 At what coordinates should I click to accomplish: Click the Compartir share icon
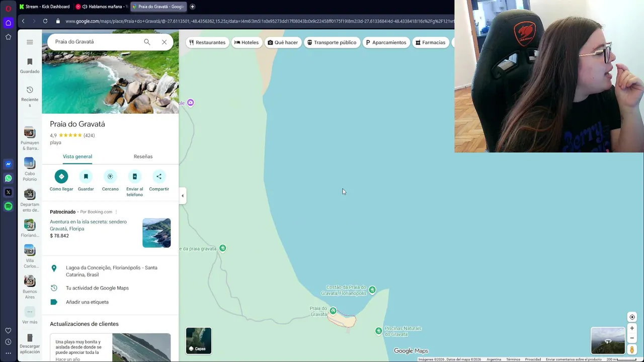(x=159, y=176)
